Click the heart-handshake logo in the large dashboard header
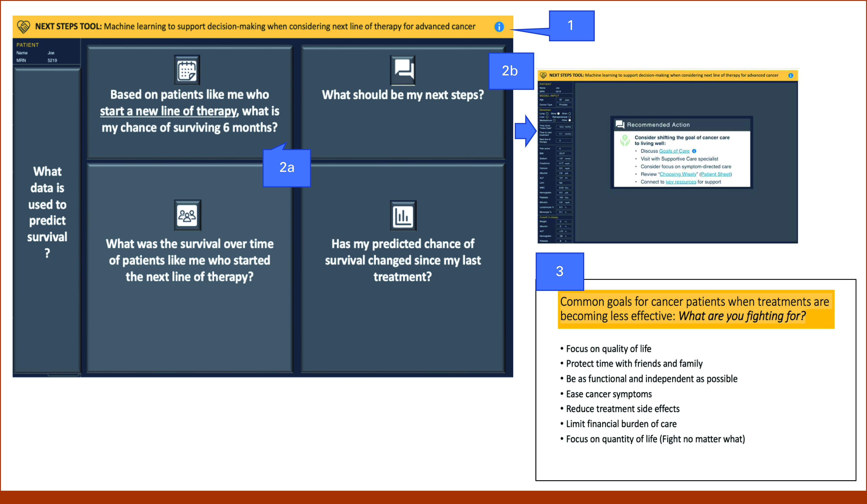The width and height of the screenshot is (867, 504). (23, 26)
